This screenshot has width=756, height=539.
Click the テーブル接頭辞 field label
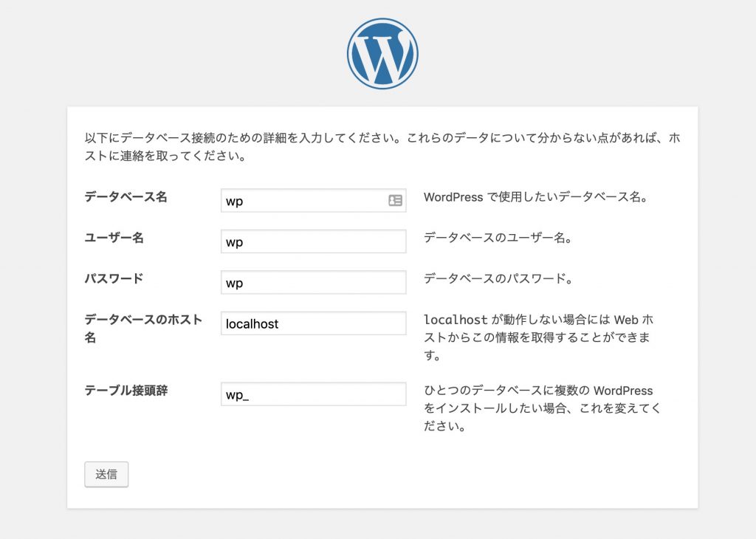click(126, 391)
